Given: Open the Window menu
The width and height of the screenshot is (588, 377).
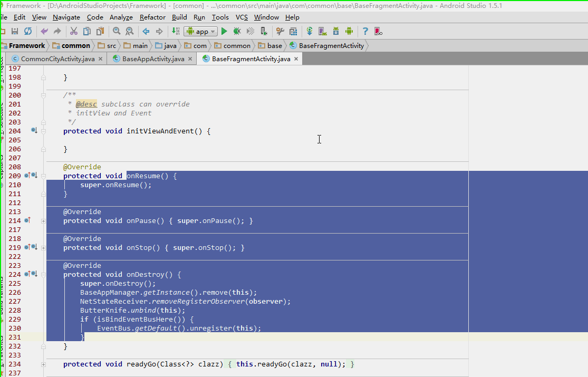Looking at the screenshot, I should (266, 17).
